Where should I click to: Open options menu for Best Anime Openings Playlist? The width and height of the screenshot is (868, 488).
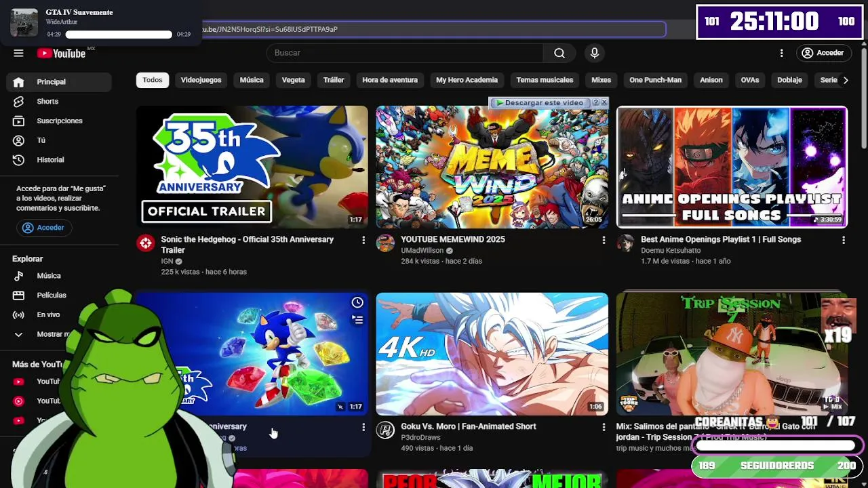point(844,240)
